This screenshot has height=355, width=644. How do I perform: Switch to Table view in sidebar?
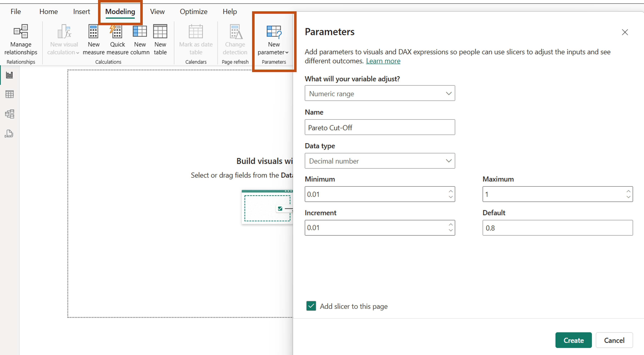click(x=9, y=94)
